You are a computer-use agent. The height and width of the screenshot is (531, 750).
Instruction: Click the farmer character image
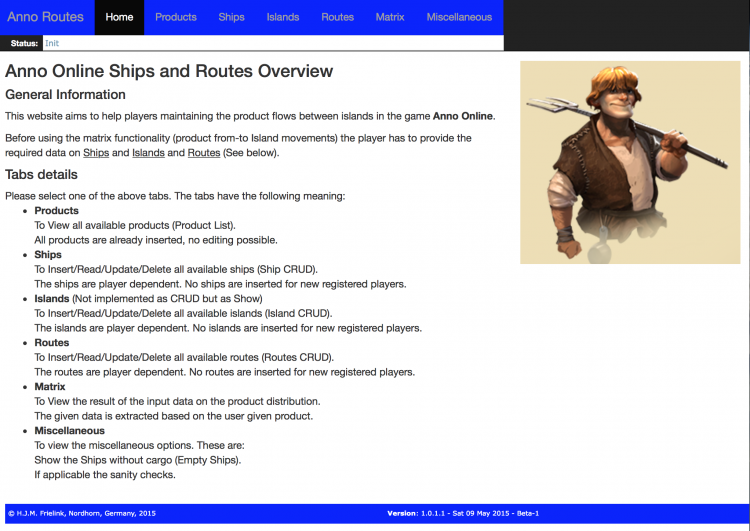click(x=630, y=162)
